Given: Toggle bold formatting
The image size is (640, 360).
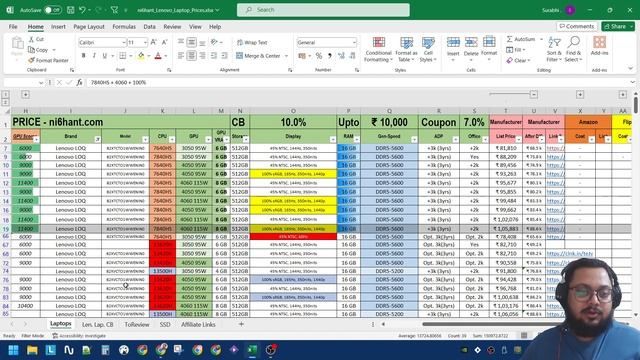Looking at the screenshot, I should click(84, 56).
